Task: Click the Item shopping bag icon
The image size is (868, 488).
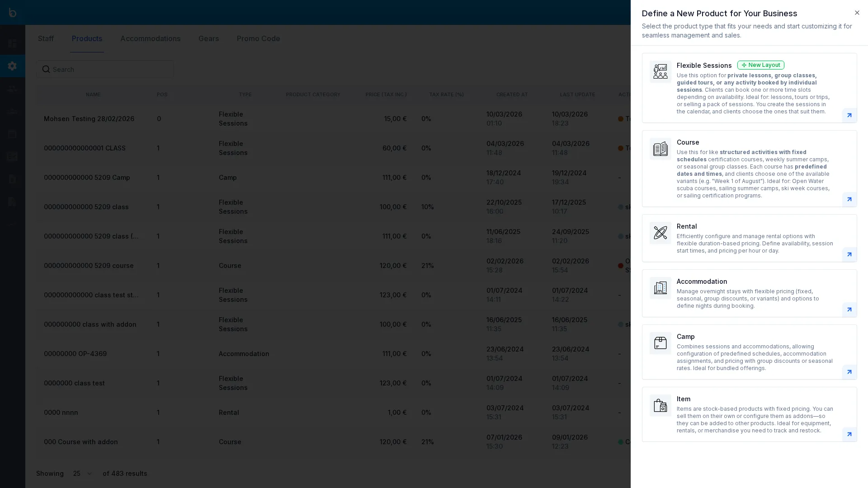Action: [x=660, y=405]
